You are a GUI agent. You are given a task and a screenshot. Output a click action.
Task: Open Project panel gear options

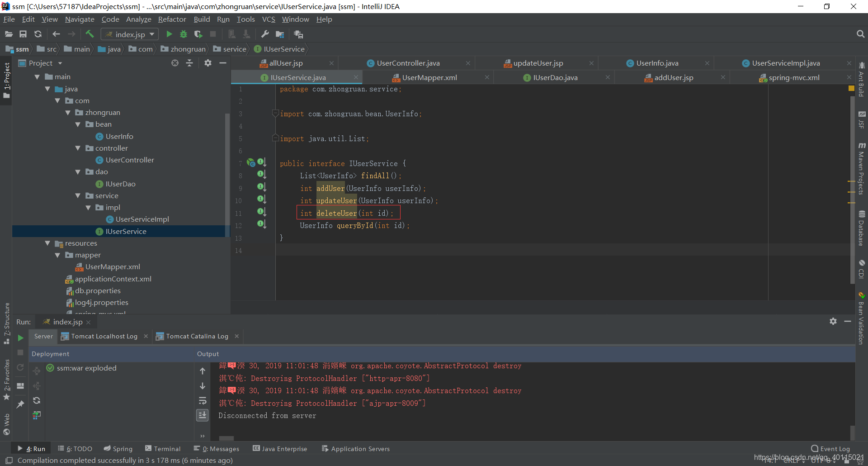click(x=208, y=63)
